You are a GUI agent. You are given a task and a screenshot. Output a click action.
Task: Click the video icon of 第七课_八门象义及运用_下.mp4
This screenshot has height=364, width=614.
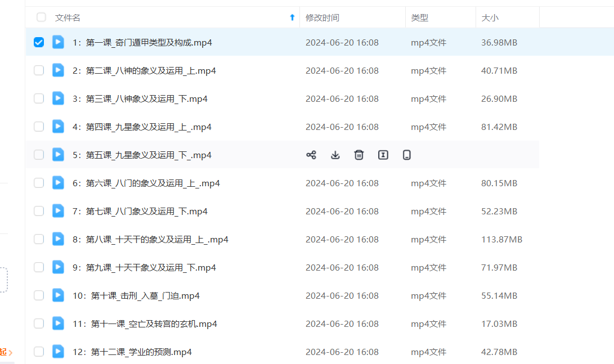(58, 211)
